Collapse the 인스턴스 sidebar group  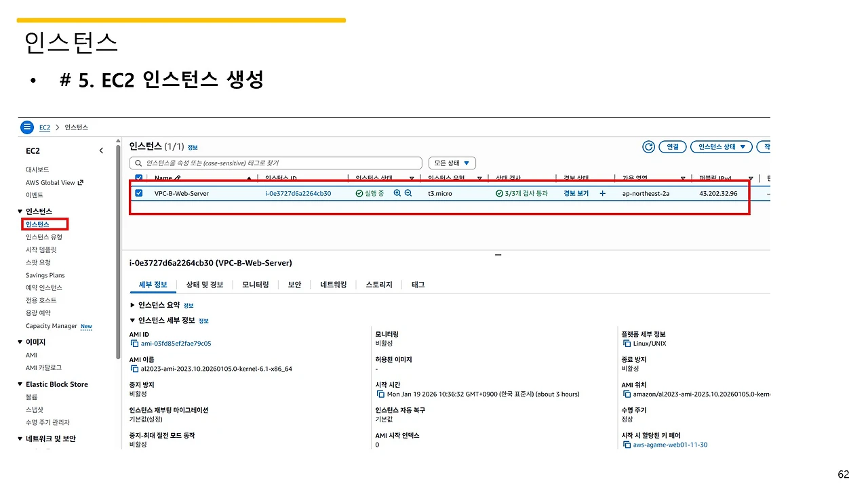point(20,211)
